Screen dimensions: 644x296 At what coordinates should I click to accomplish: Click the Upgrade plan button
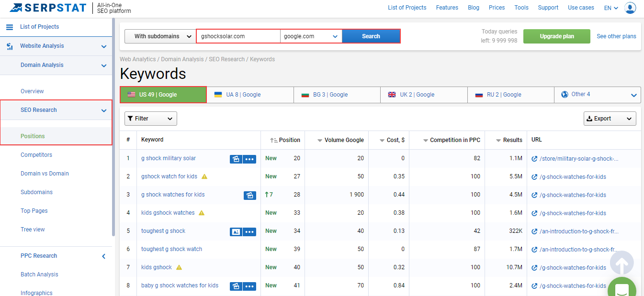pos(557,36)
